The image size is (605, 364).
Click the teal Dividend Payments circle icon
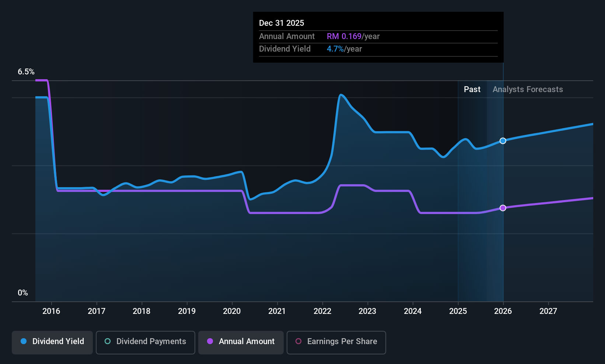tap(108, 342)
